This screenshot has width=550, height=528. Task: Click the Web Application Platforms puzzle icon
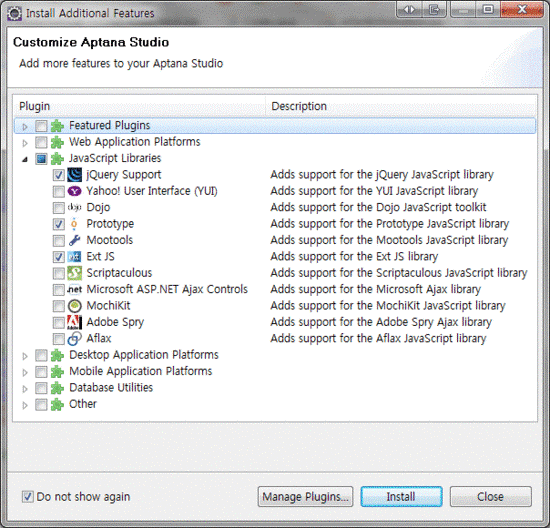(57, 142)
